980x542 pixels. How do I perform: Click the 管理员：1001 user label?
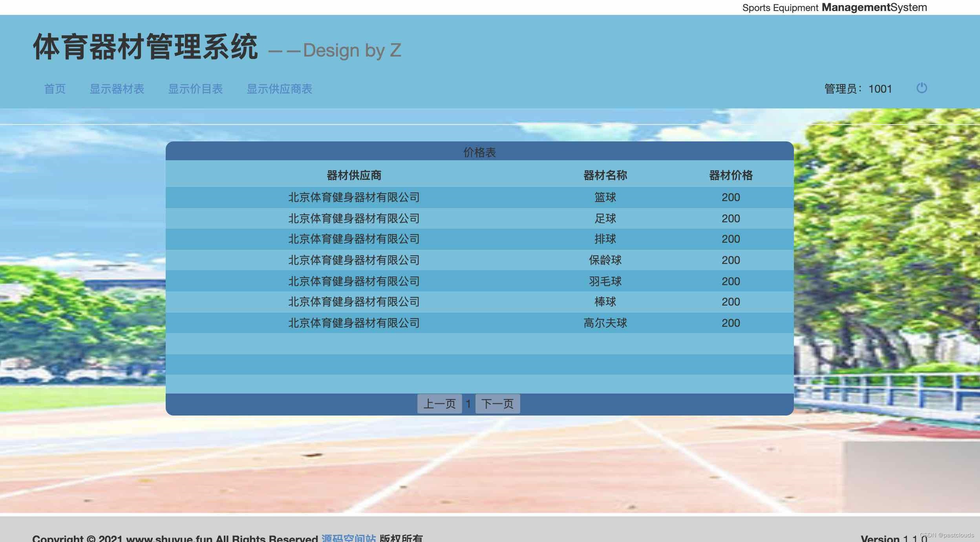[x=858, y=89]
